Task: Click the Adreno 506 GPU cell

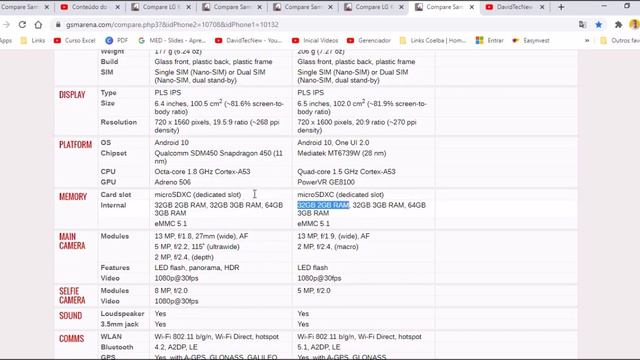Action: (x=173, y=182)
